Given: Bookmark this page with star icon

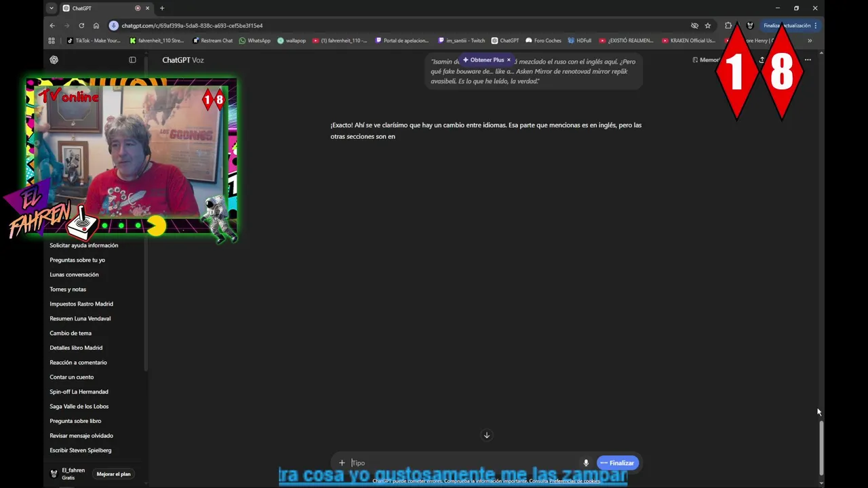Looking at the screenshot, I should click(708, 26).
